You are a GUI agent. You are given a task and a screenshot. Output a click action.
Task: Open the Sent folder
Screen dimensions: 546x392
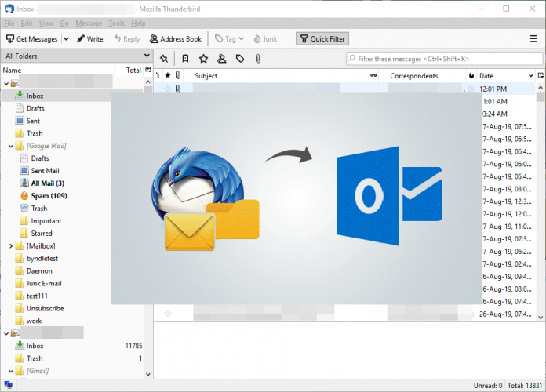(33, 121)
